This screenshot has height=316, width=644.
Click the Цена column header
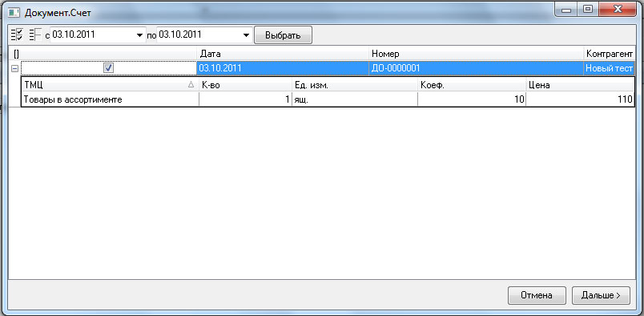(580, 85)
